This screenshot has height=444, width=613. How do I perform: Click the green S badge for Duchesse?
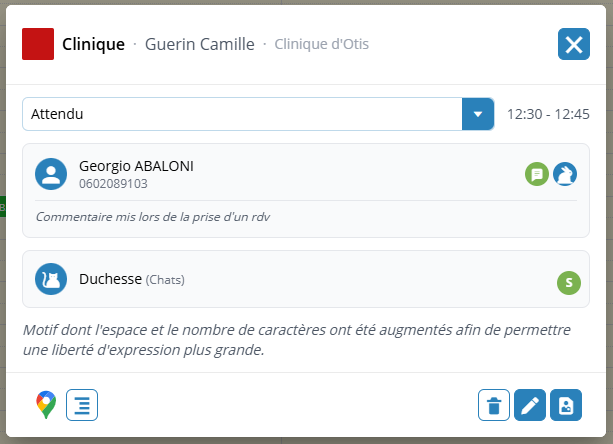point(568,283)
